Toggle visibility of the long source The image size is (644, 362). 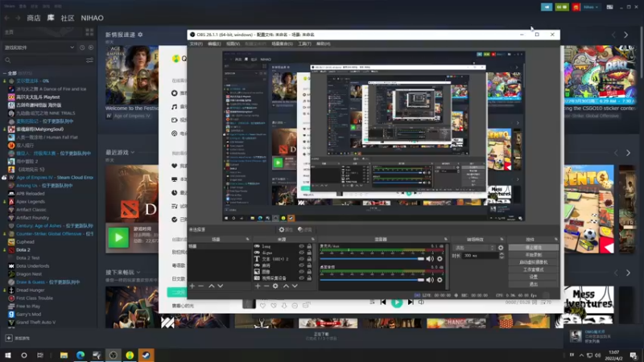point(301,246)
